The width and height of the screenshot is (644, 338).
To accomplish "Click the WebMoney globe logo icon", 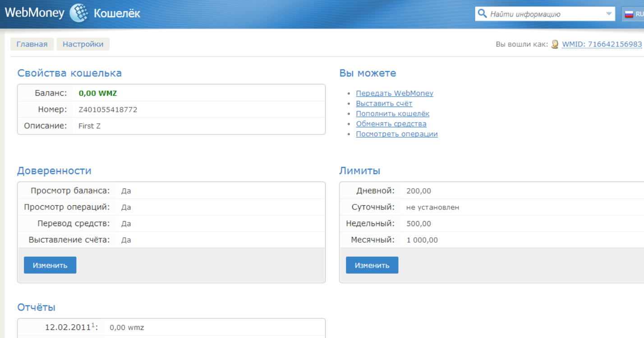I will 79,13.
